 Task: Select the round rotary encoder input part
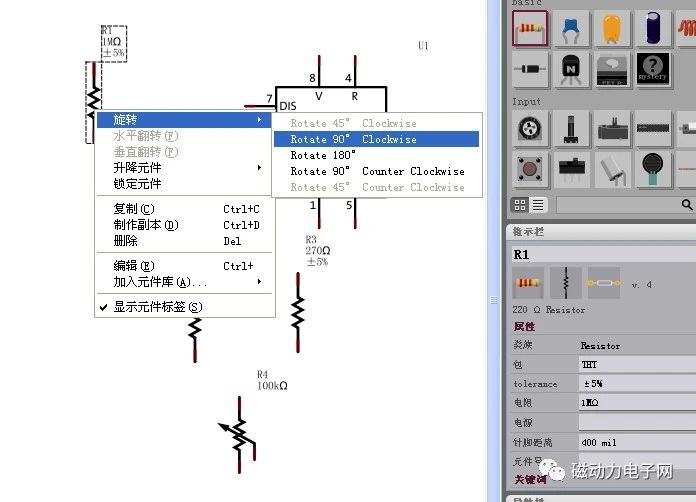(530, 129)
